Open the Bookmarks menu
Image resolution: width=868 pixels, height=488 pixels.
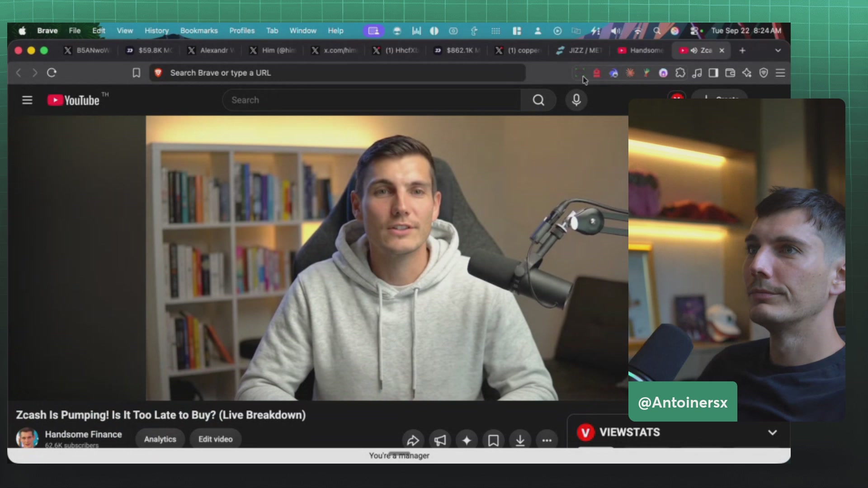199,31
